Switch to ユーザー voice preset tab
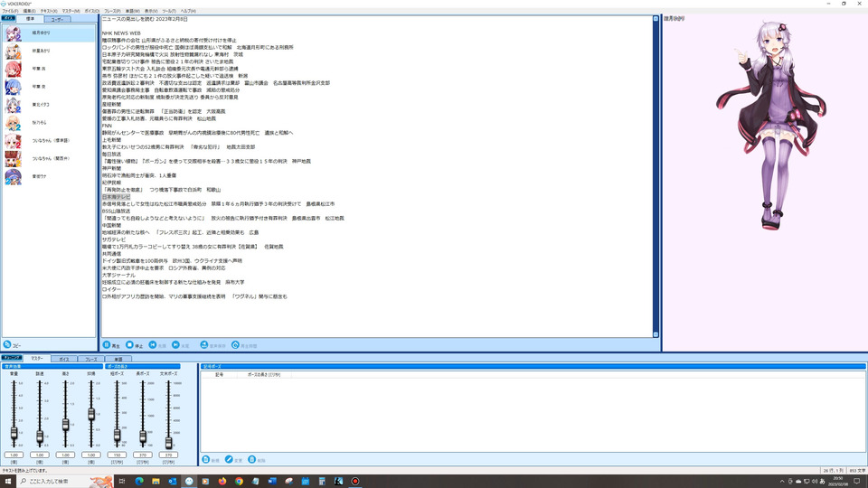Viewport: 868px width, 488px height. point(57,19)
